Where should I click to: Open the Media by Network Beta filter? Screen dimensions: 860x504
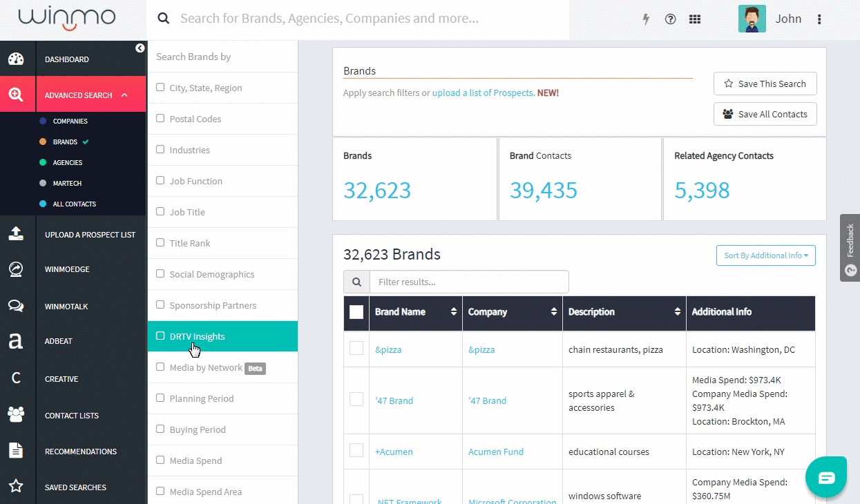[x=222, y=367]
